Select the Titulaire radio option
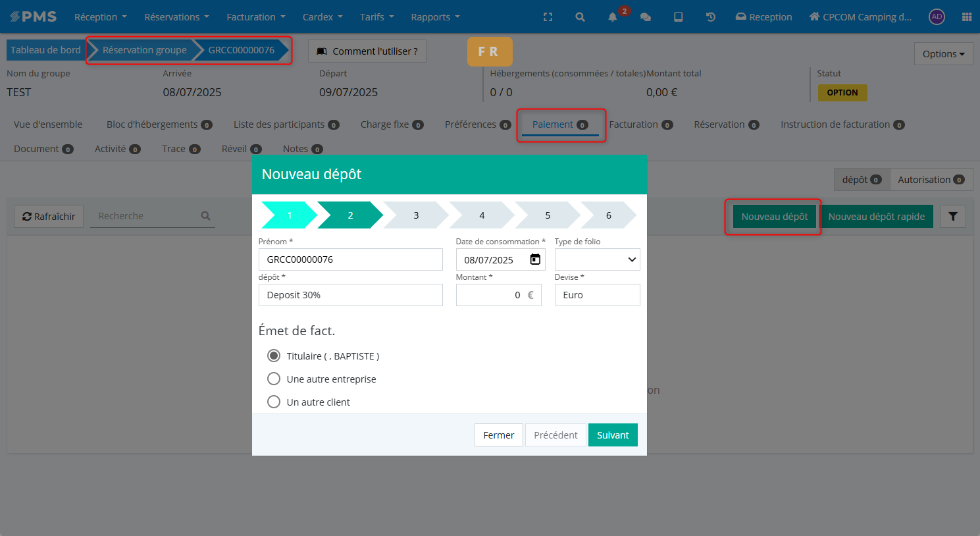The height and width of the screenshot is (536, 980). point(274,356)
